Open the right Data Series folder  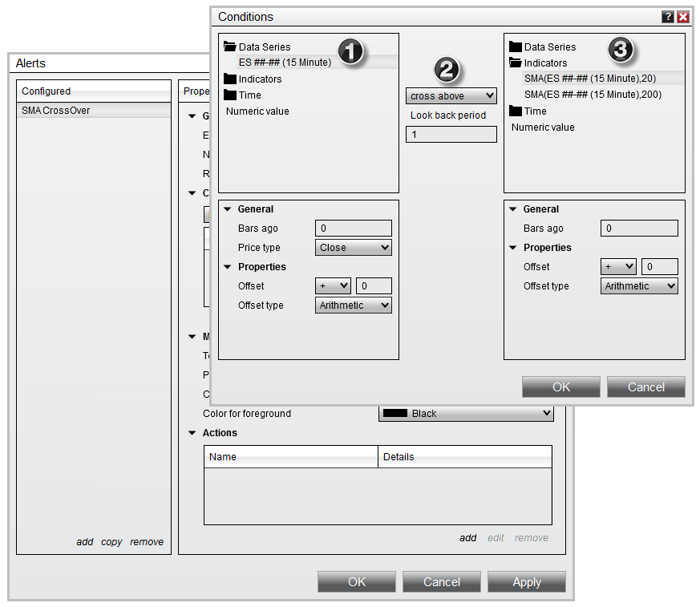click(516, 47)
